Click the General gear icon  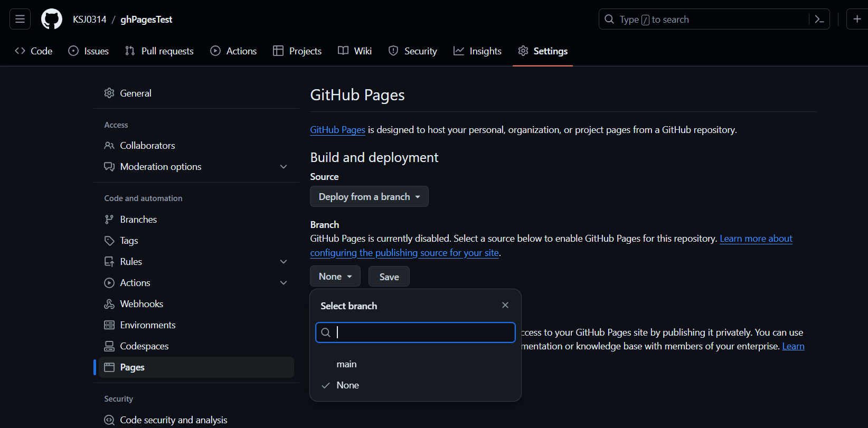[109, 93]
